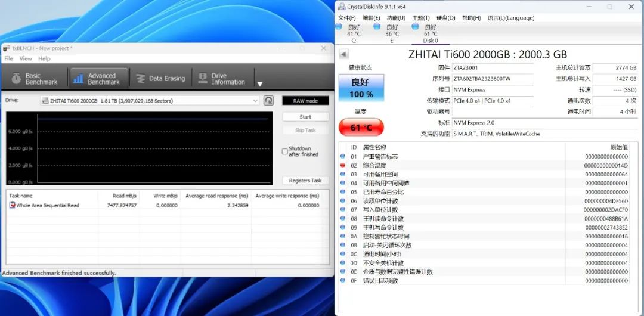Open the Data Erasing tab

pyautogui.click(x=160, y=79)
